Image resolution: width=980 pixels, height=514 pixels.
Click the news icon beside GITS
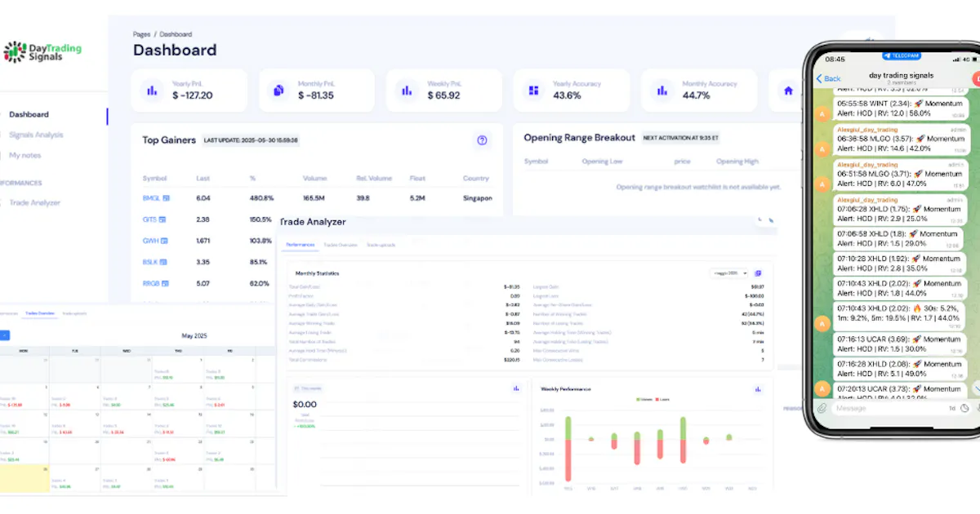(x=162, y=219)
